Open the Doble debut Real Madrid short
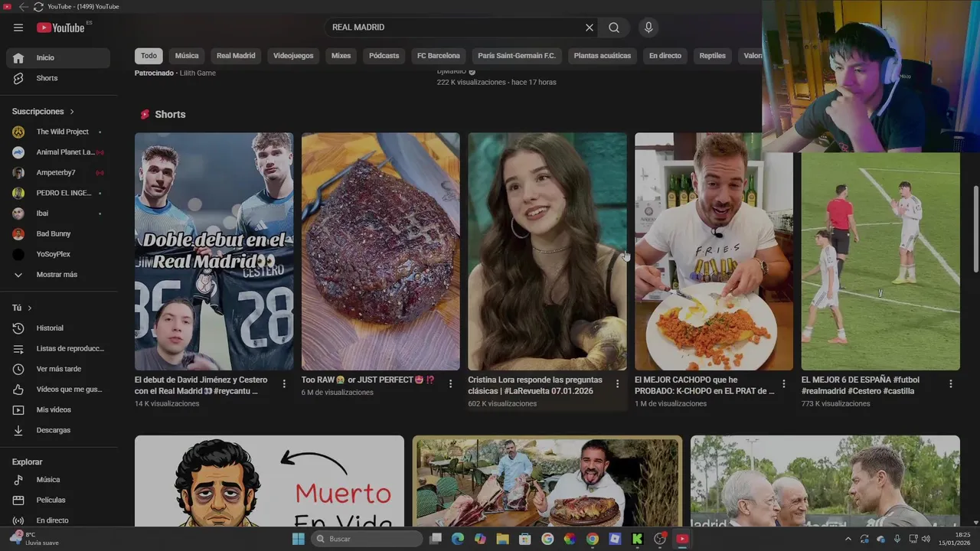This screenshot has height=551, width=980. click(214, 252)
